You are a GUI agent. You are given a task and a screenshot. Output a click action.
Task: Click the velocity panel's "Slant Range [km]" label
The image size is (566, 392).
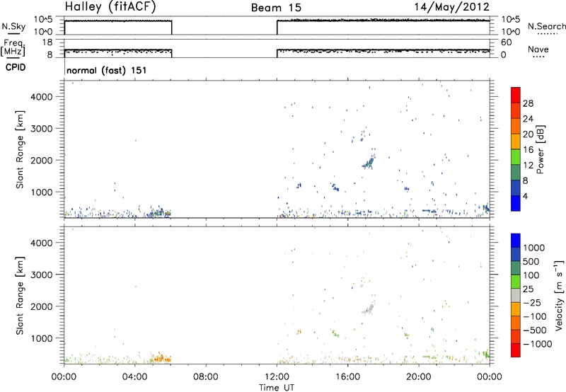point(20,296)
